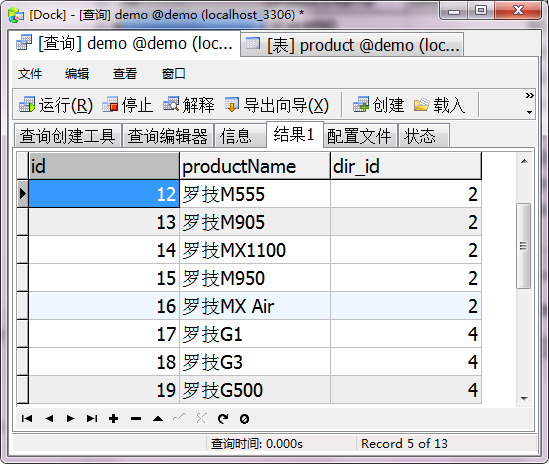549x464 pixels.
Task: Select cell 罗技M905
Action: coord(255,222)
